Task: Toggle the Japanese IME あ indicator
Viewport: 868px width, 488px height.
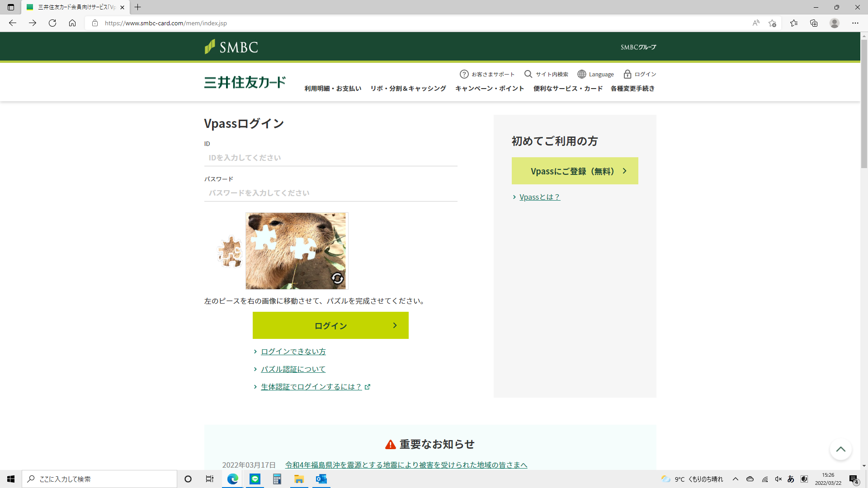Action: 791,479
